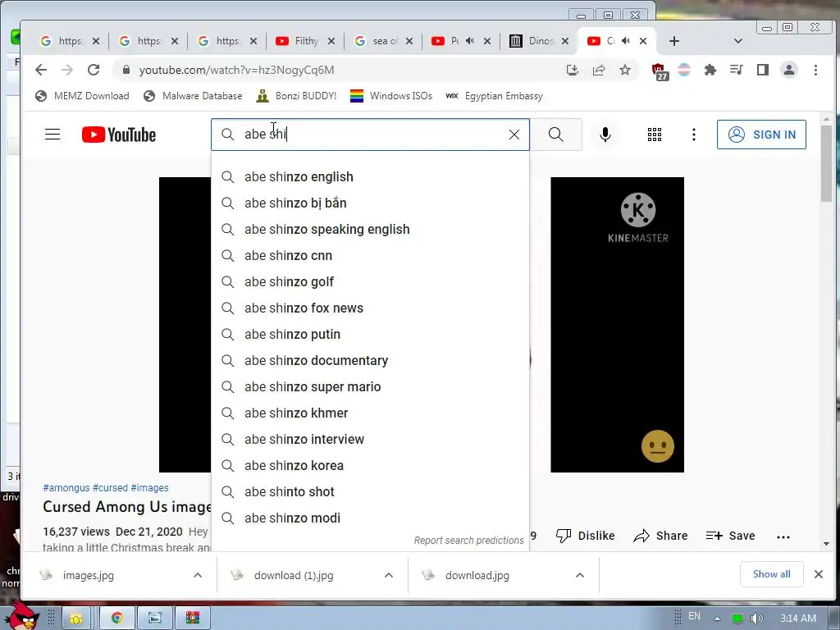This screenshot has height=630, width=840.
Task: Click the Angry Birds start button
Action: coord(21,616)
